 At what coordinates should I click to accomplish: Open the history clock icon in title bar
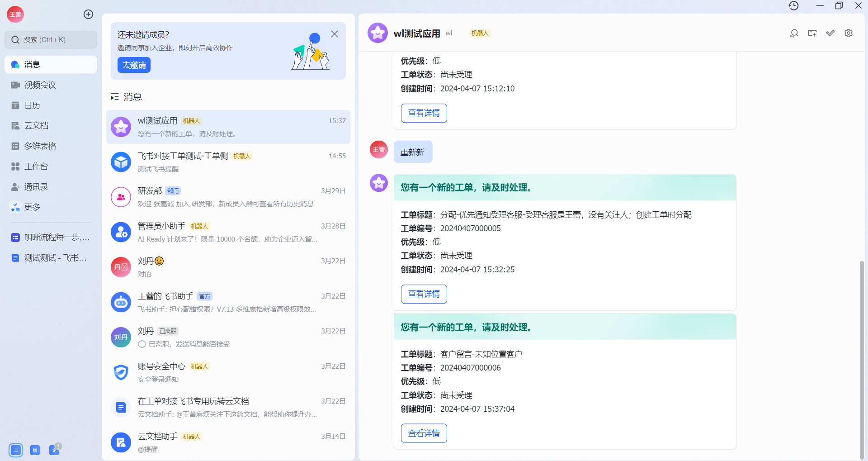[x=794, y=5]
